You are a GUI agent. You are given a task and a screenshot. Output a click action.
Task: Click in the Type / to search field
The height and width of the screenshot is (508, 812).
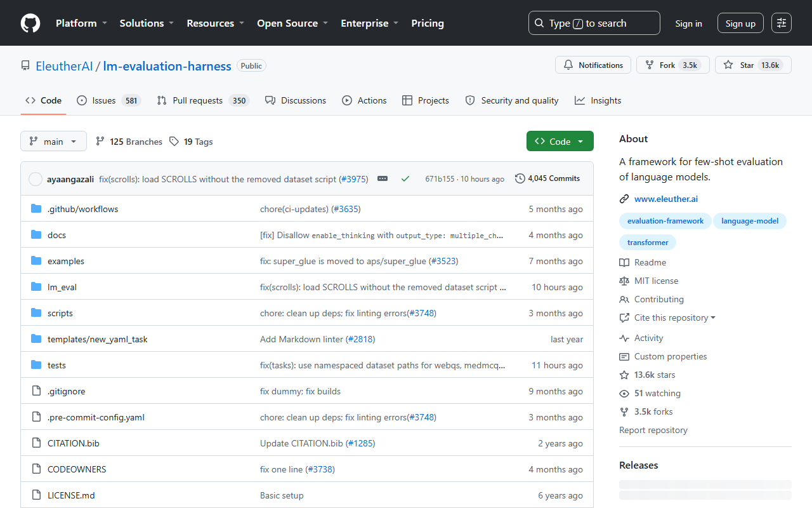594,23
